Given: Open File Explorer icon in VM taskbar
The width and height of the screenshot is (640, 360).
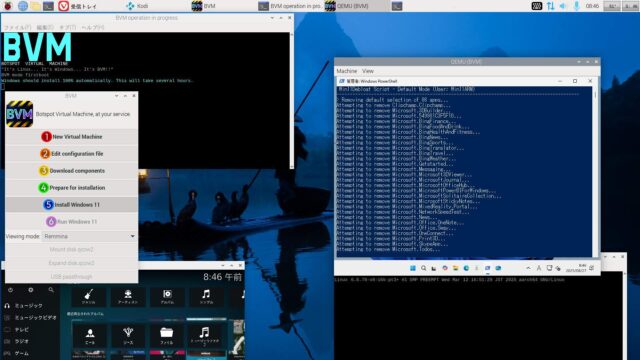Looking at the screenshot, I should pyautogui.click(x=456, y=268).
